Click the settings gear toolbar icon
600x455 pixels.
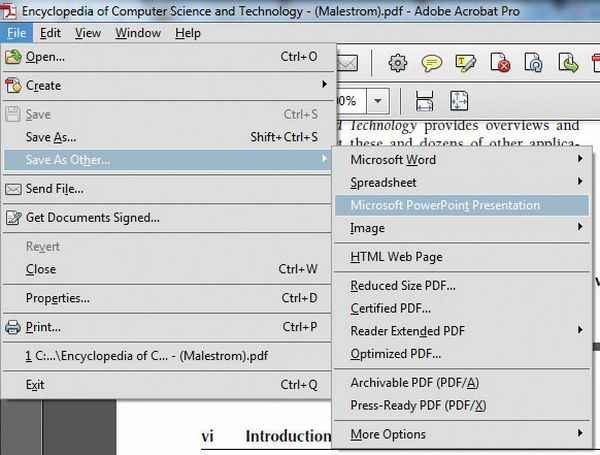(398, 63)
